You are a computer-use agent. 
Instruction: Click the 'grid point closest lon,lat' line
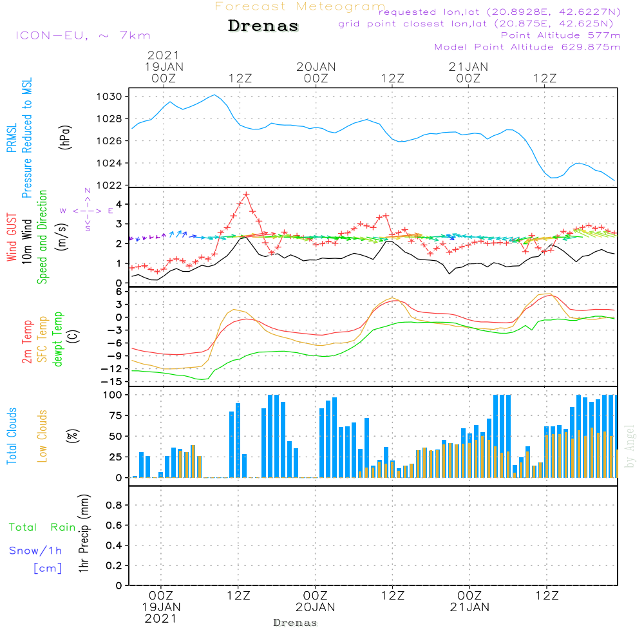click(476, 24)
